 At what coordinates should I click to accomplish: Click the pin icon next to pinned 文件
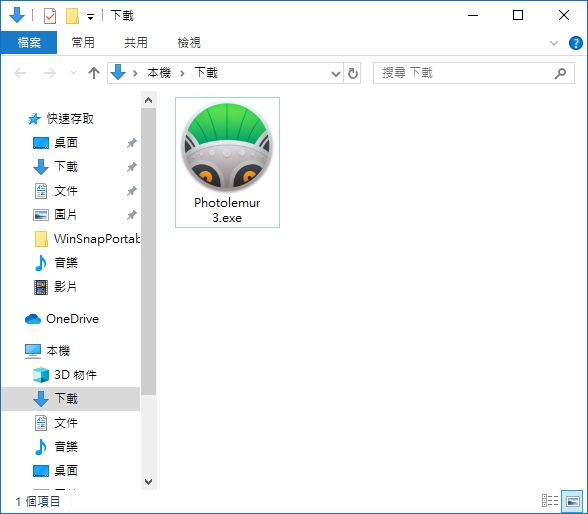(x=132, y=191)
